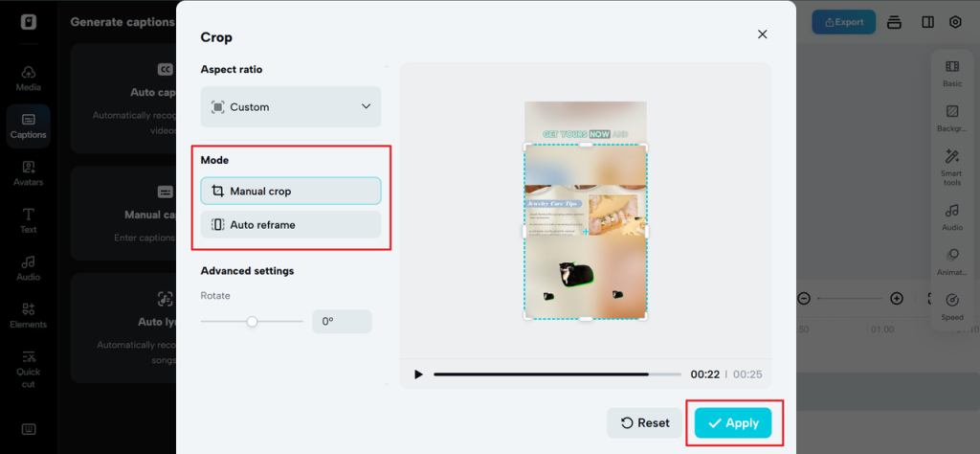Screen dimensions: 980x454
Task: Click the Rotate slider handle
Action: pyautogui.click(x=252, y=322)
